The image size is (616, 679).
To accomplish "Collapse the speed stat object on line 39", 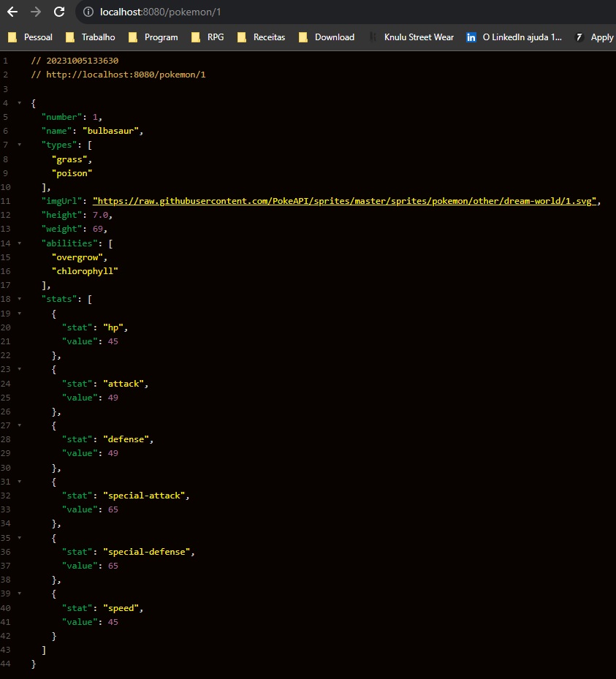I will 20,593.
